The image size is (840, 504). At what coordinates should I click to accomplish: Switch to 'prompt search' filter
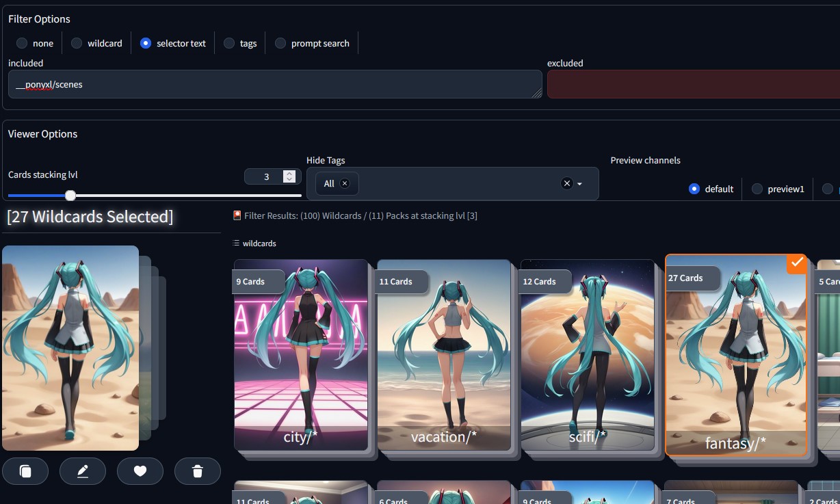tap(280, 43)
